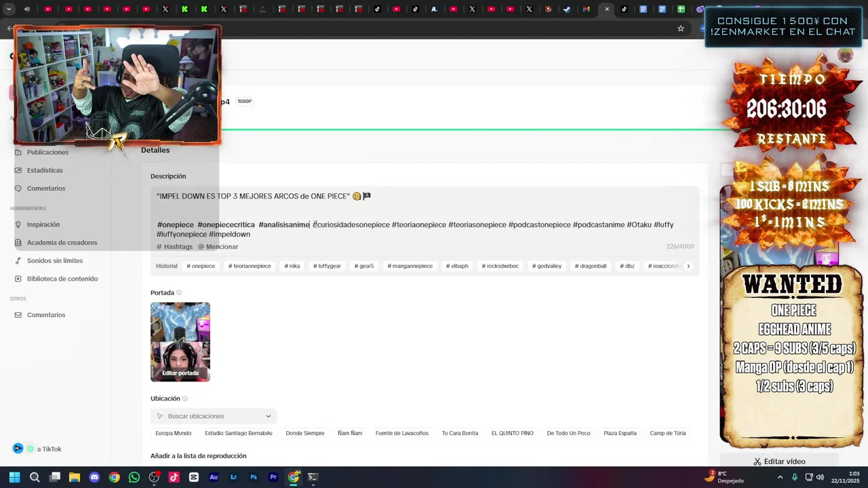
Task: Click the # Hashtags button
Action: pos(175,247)
